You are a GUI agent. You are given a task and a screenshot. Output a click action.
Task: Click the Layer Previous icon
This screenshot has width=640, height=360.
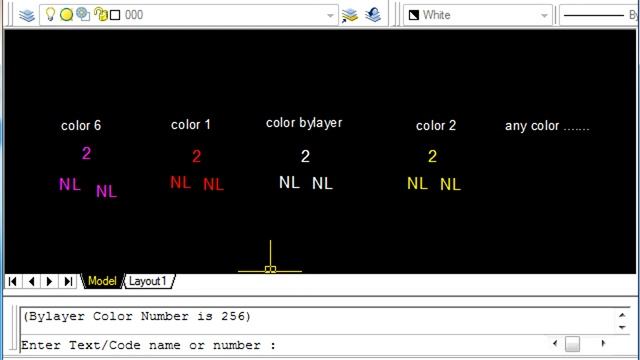pyautogui.click(x=373, y=15)
